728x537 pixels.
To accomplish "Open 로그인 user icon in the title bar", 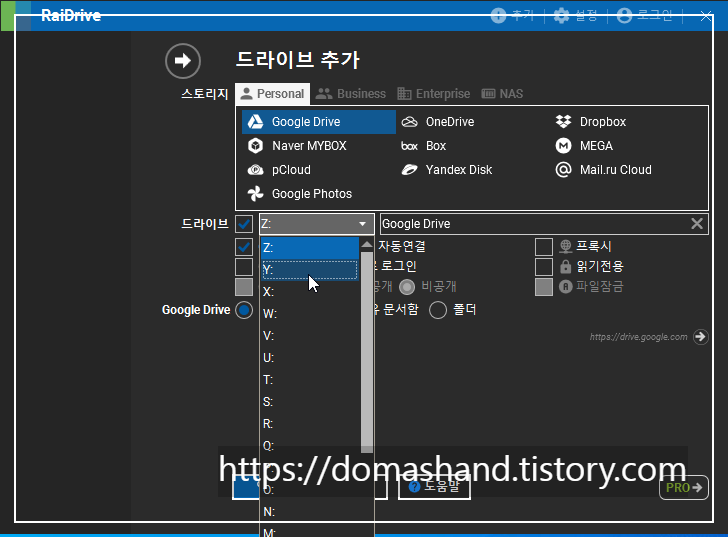I will click(624, 16).
